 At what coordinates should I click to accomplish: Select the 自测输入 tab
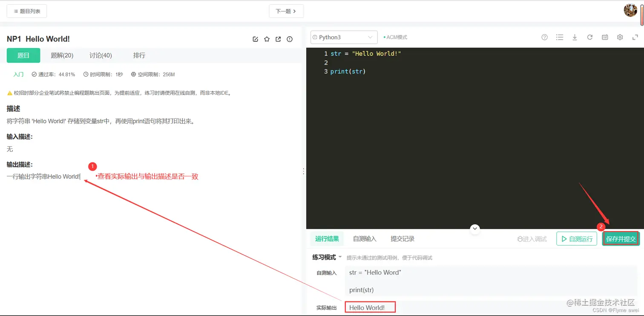pos(365,239)
